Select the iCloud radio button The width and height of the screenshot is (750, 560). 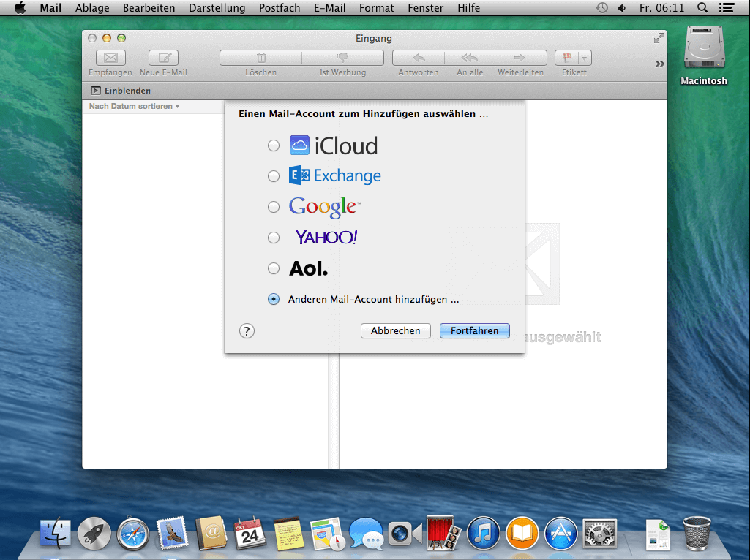click(x=274, y=145)
